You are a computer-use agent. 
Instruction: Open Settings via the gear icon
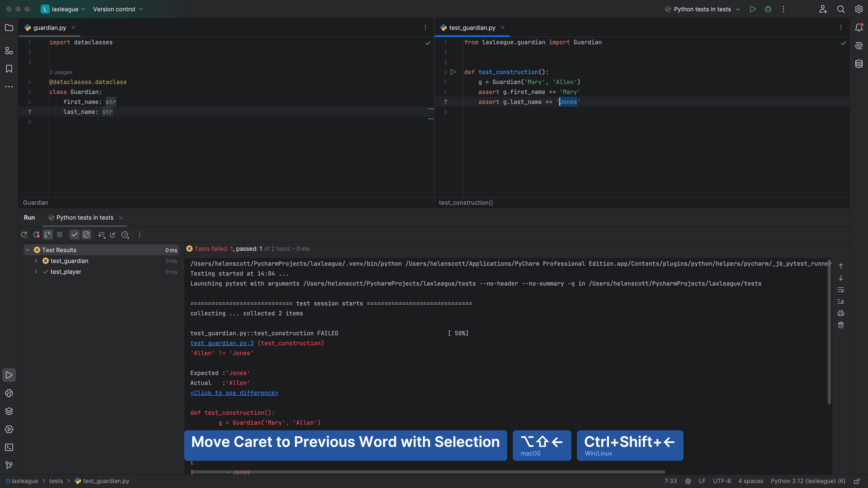[859, 9]
